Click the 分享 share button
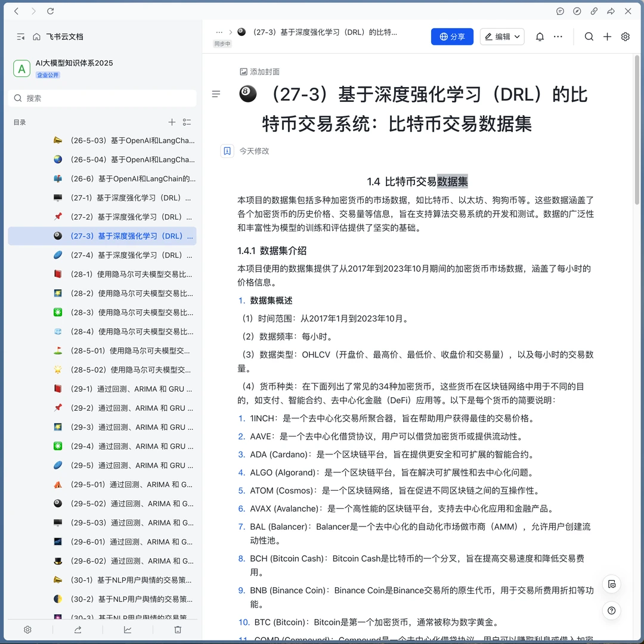The width and height of the screenshot is (644, 644). [x=452, y=36]
